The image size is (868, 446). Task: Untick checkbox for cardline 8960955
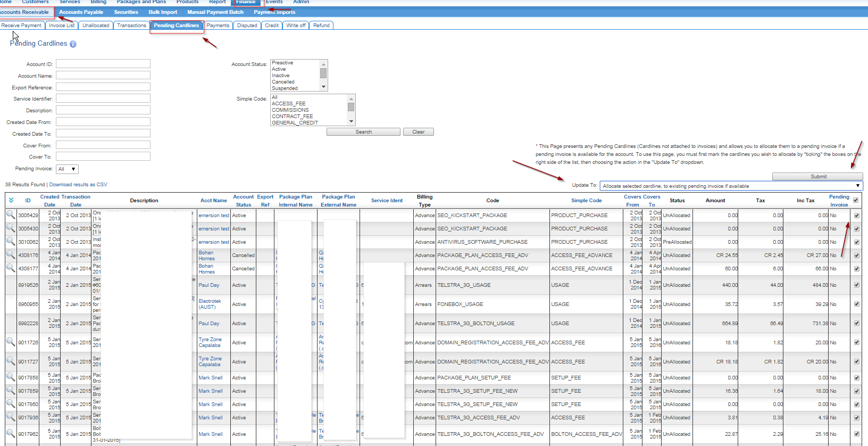[x=857, y=304]
